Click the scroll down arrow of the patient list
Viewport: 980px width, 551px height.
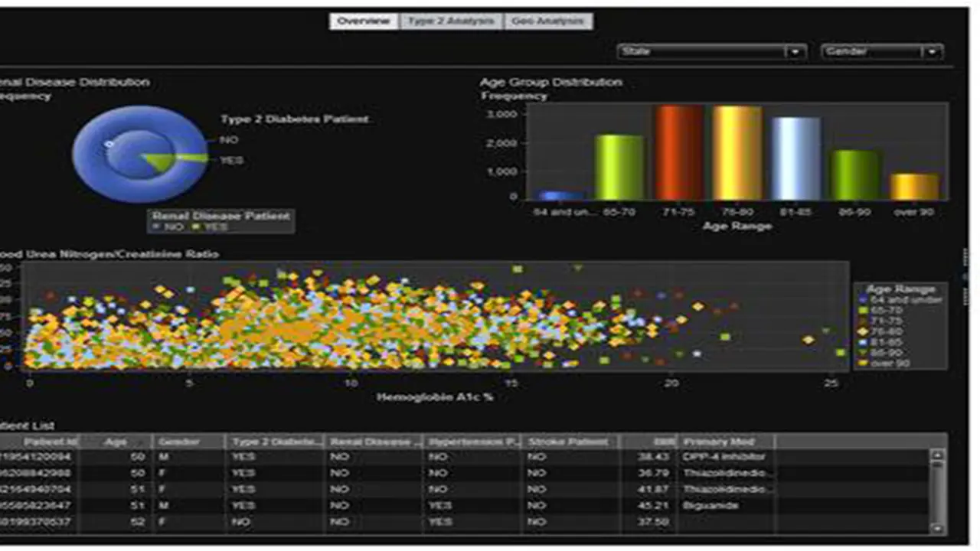[x=936, y=528]
